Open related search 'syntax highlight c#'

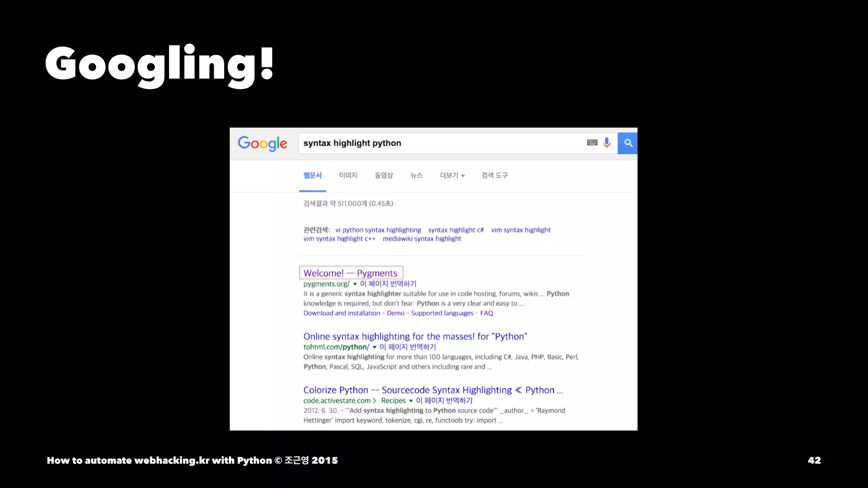(456, 230)
